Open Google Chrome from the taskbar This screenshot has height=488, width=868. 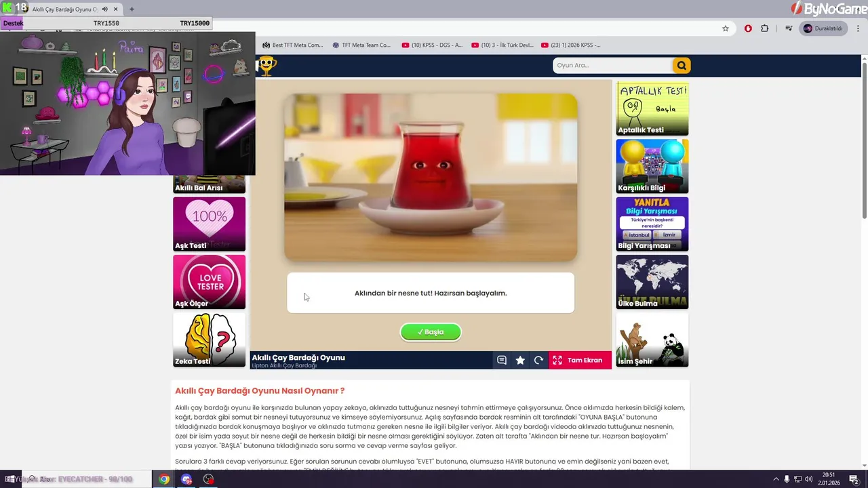pos(163,479)
